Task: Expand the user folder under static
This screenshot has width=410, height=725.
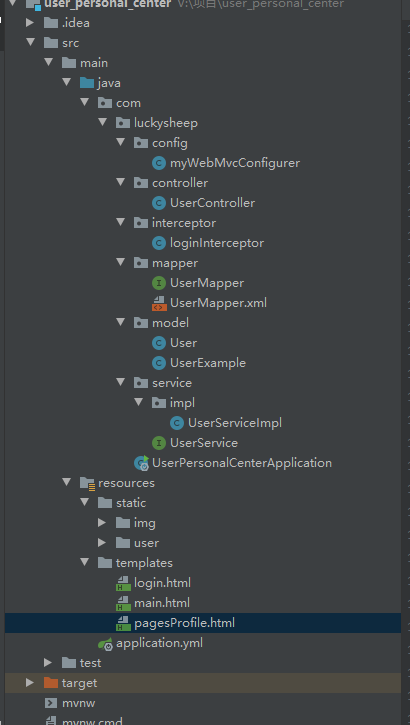Action: click(102, 543)
